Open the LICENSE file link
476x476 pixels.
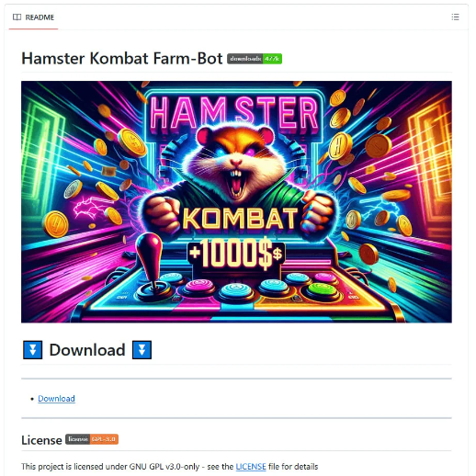click(x=251, y=467)
